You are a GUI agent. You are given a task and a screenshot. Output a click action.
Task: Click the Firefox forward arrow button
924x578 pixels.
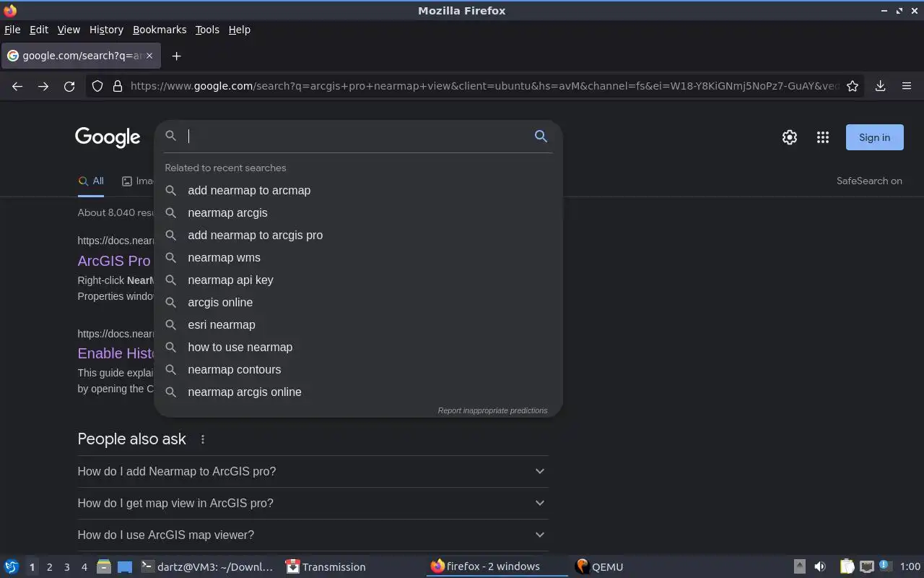(x=43, y=86)
